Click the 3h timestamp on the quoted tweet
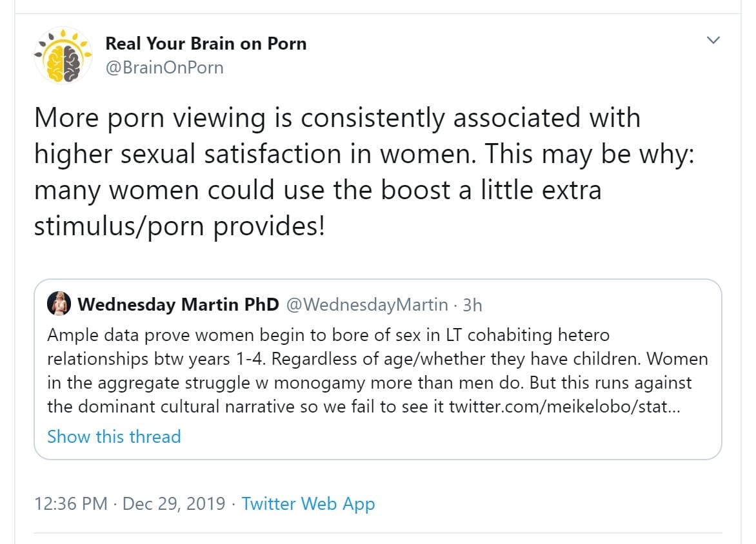Viewport: 756px width, 544px height. pyautogui.click(x=472, y=305)
